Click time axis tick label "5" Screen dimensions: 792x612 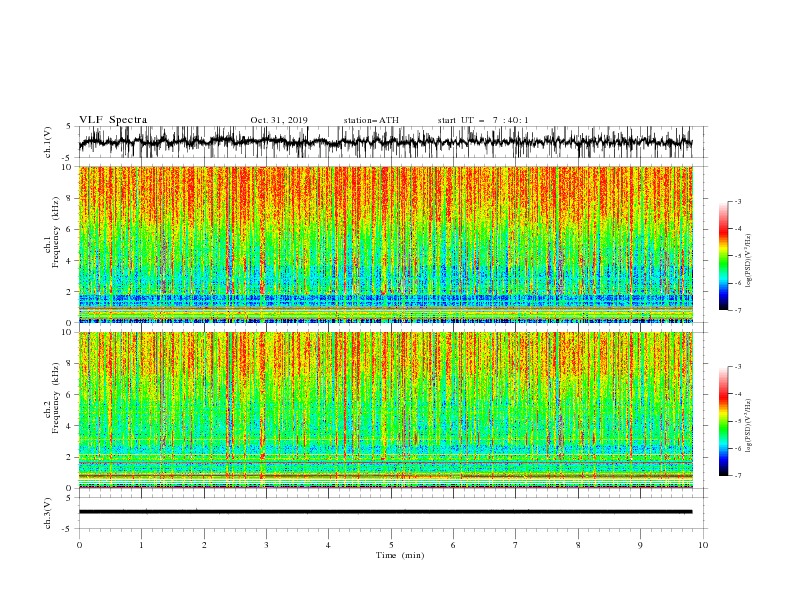pos(391,545)
